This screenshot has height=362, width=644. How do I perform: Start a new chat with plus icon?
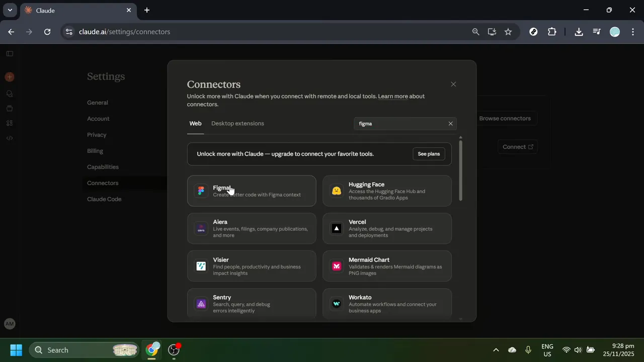[x=10, y=77]
